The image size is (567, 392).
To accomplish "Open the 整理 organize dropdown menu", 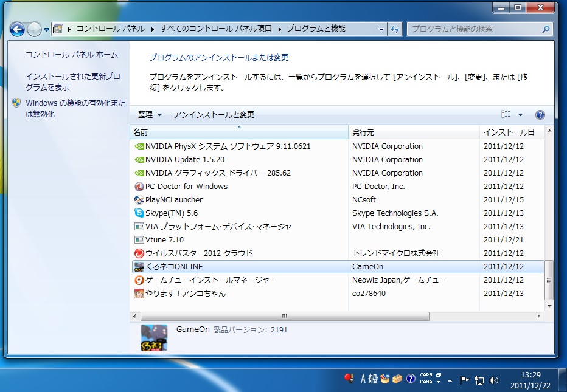I will (x=150, y=115).
